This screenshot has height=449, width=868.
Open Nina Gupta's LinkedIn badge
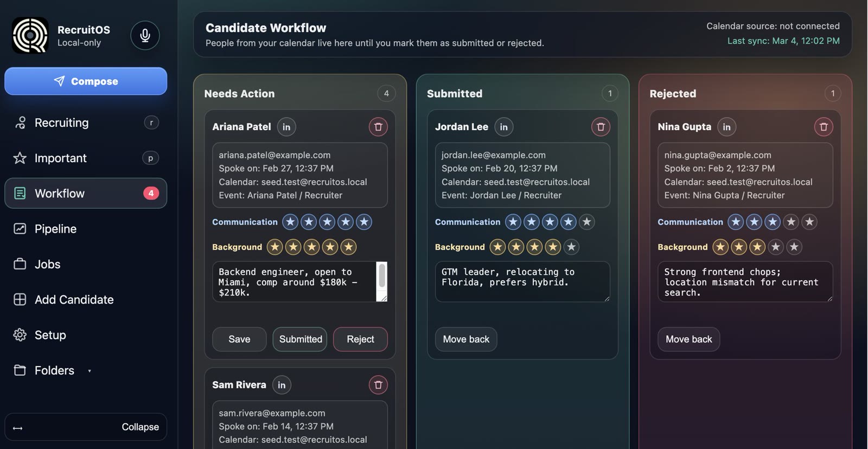point(726,127)
